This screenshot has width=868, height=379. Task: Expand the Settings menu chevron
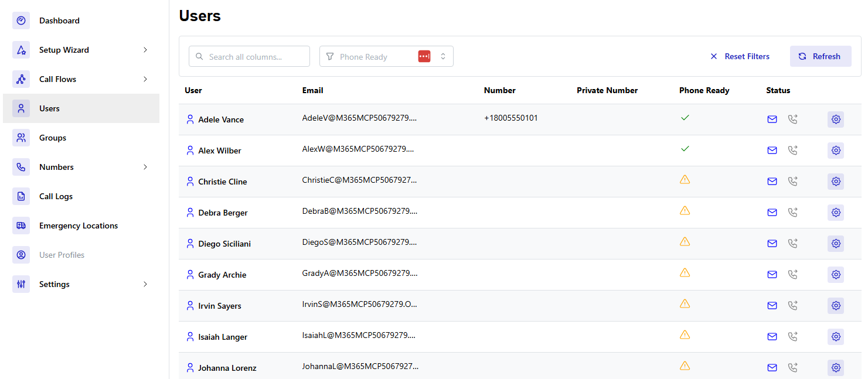pos(145,284)
